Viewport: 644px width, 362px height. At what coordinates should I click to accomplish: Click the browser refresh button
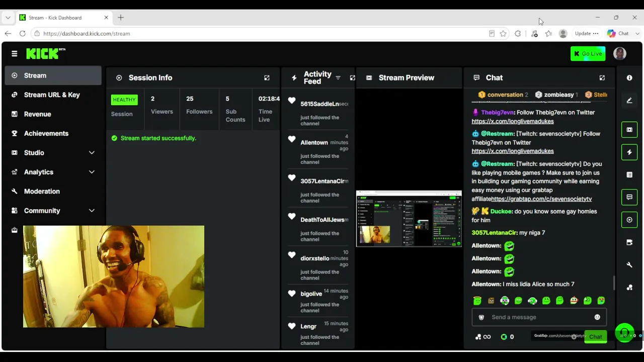click(23, 34)
